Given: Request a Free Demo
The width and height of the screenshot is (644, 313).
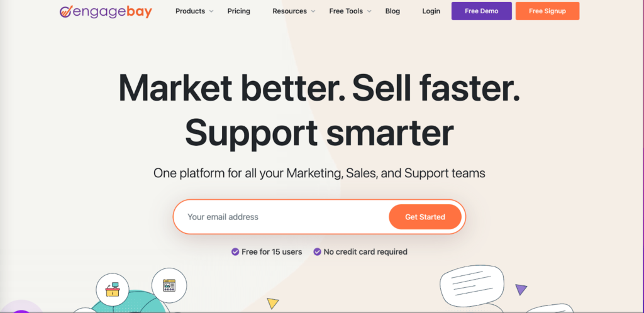Looking at the screenshot, I should [x=481, y=11].
